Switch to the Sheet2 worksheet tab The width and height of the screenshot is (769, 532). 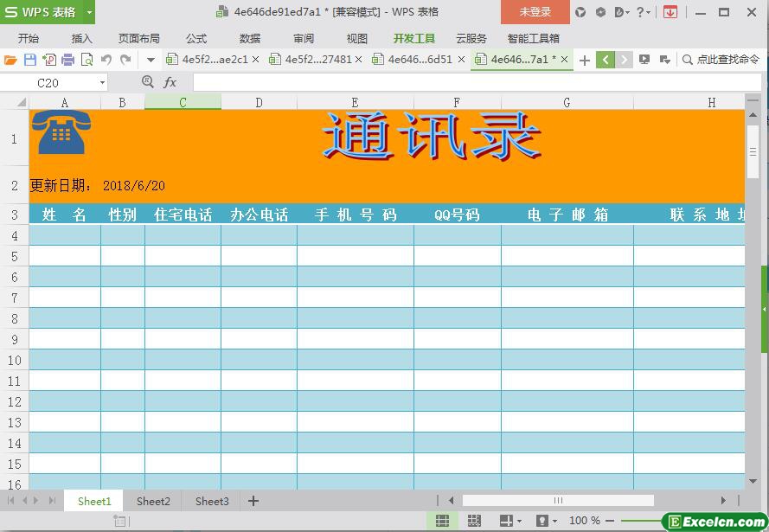point(153,501)
